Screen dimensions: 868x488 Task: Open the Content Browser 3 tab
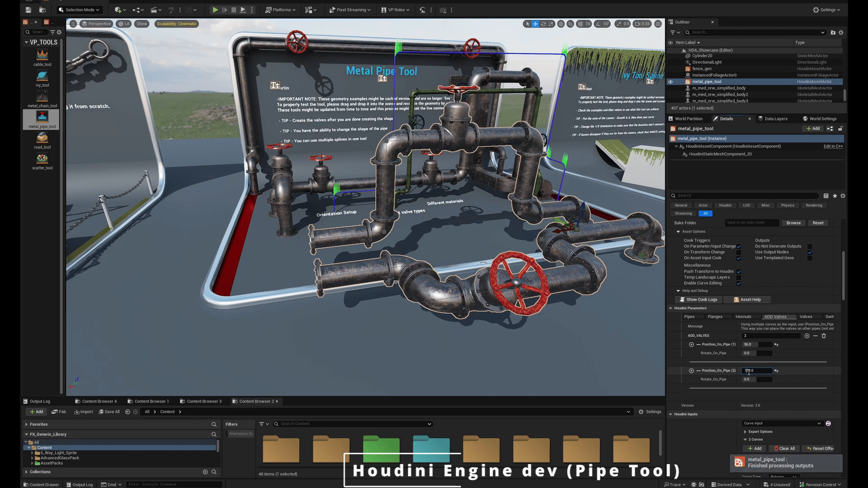click(x=204, y=401)
